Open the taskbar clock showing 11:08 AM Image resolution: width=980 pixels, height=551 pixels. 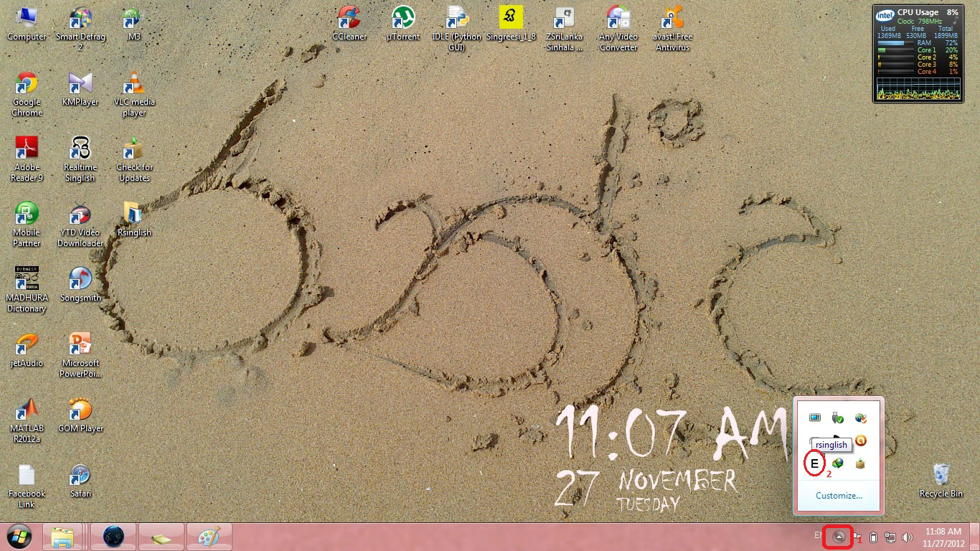[943, 537]
